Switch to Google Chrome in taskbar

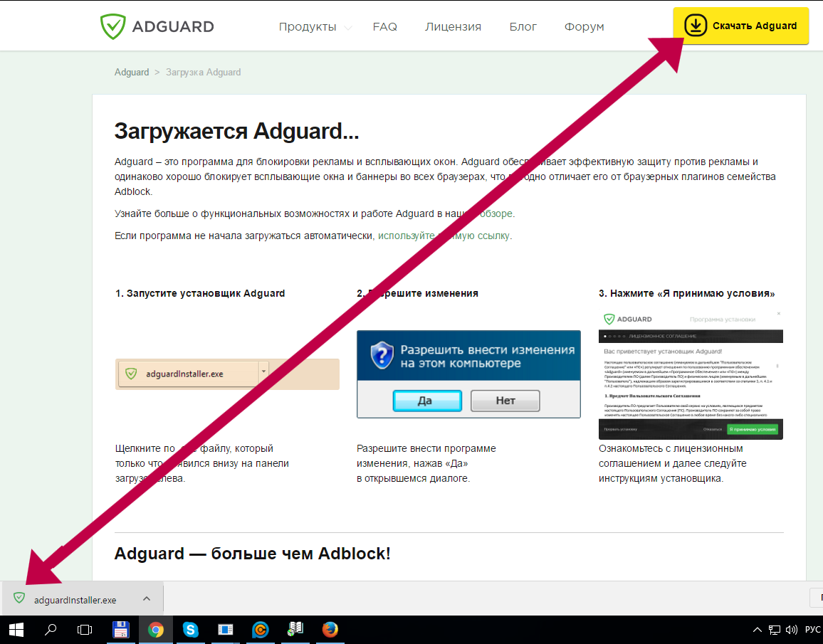(155, 630)
